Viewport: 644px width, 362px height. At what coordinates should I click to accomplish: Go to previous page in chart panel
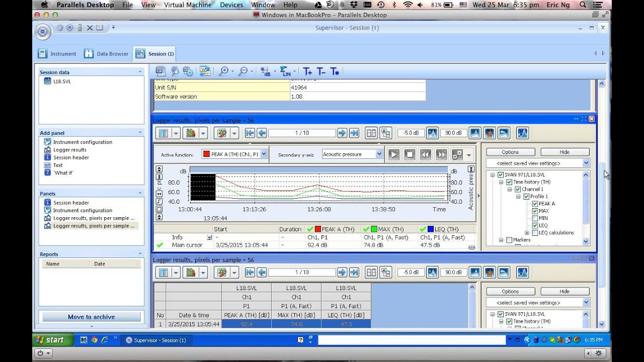tap(262, 133)
